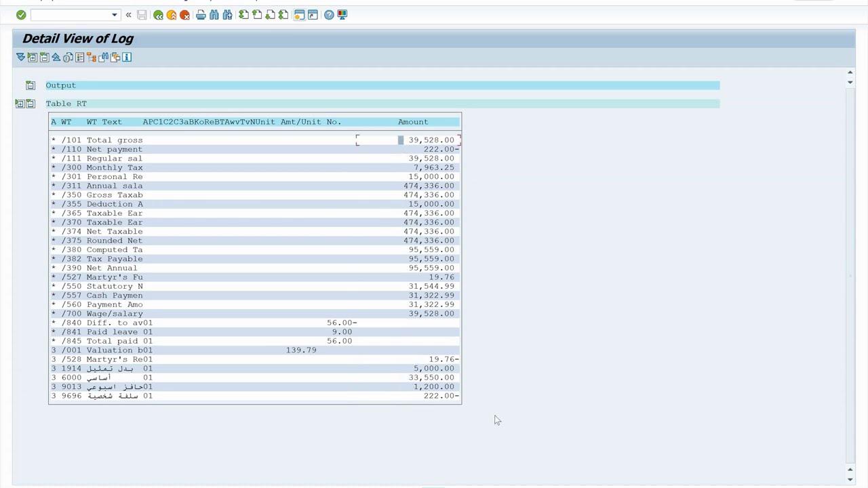Click the blue Information icon
Screen dimensions: 868x488
127,57
